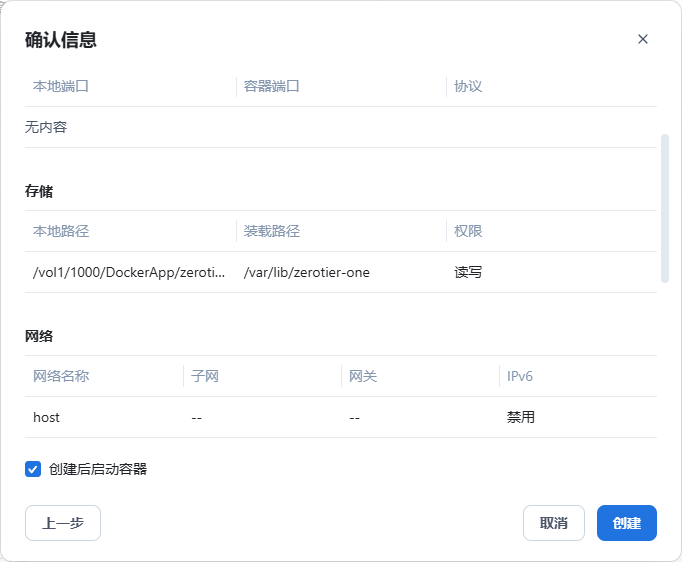Close the 确认信息 dialog with X
This screenshot has width=682, height=562.
(x=643, y=39)
